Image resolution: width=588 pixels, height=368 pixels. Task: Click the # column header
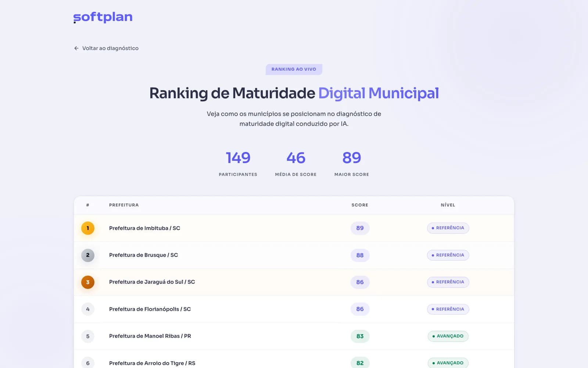[x=88, y=205]
